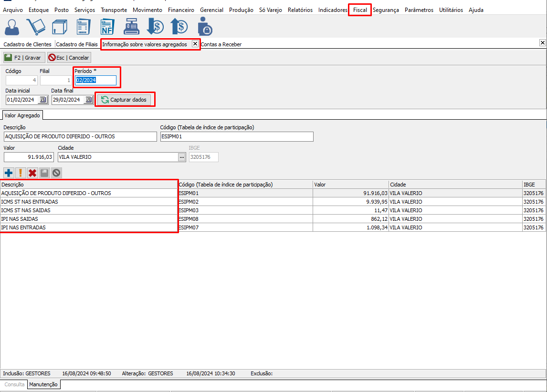Click the orange exclamation edit icon
Viewport: 547px width, 392px height.
tap(21, 173)
